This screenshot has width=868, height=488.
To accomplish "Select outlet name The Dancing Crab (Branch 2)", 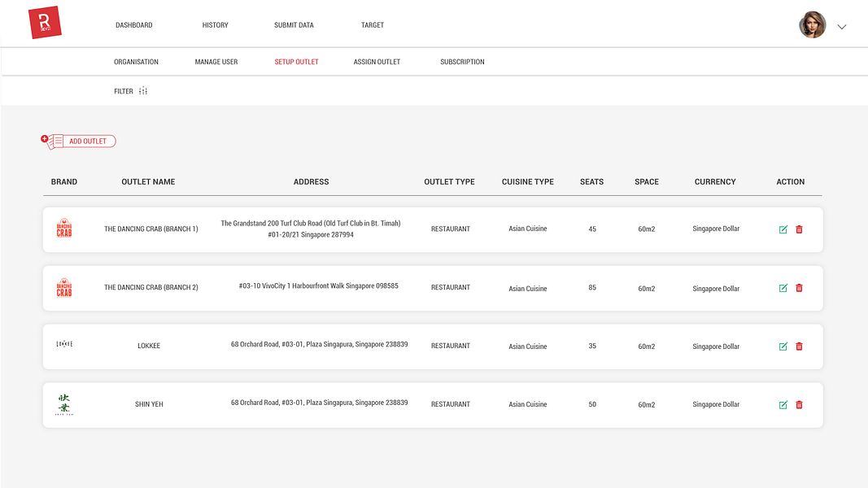I will point(151,287).
